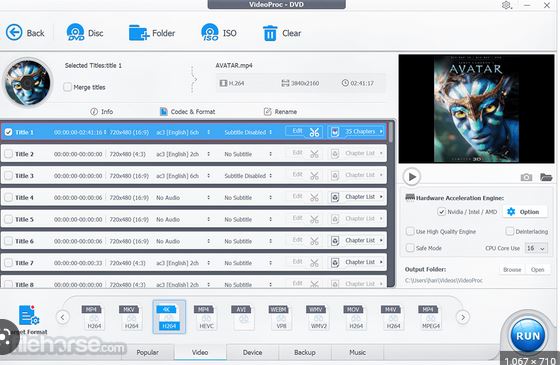Expand Chapter List for Title 4
560x365 pixels.
(357, 197)
